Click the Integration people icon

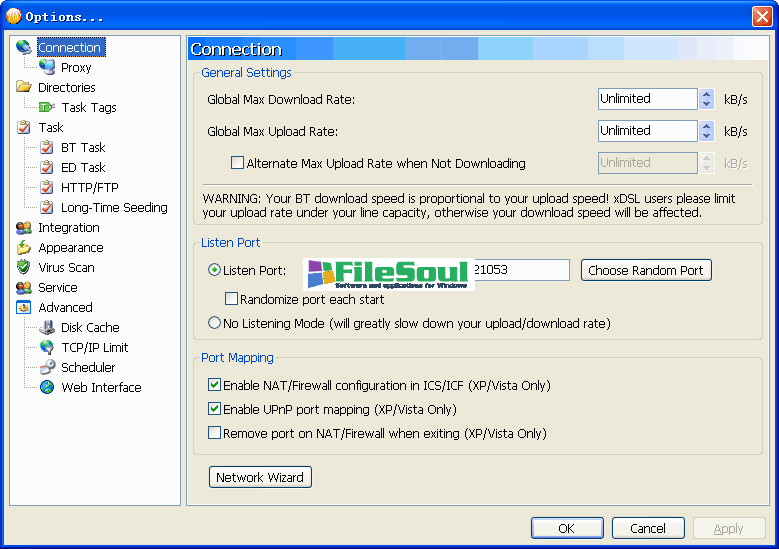(24, 227)
